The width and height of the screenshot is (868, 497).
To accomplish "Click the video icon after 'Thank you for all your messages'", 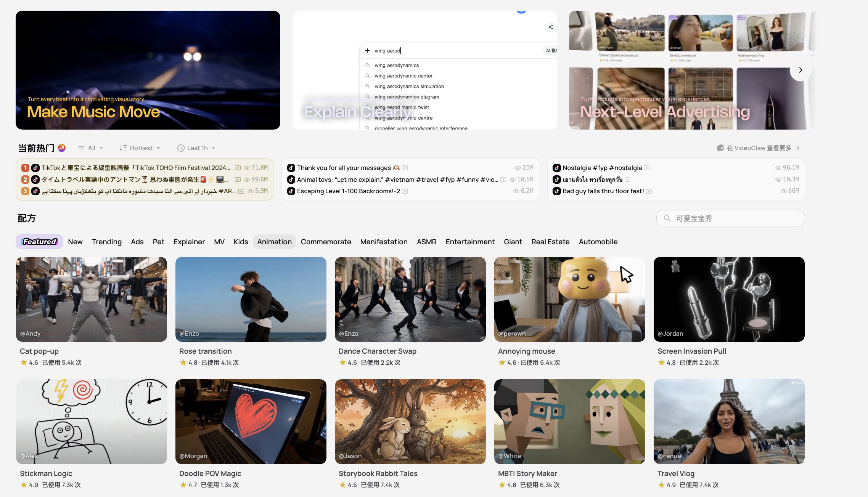I will tap(405, 168).
